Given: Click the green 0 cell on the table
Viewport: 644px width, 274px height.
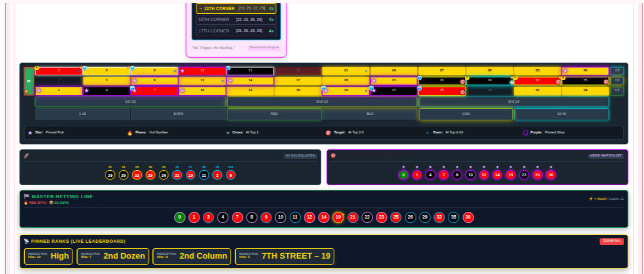Looking at the screenshot, I should coord(29,81).
